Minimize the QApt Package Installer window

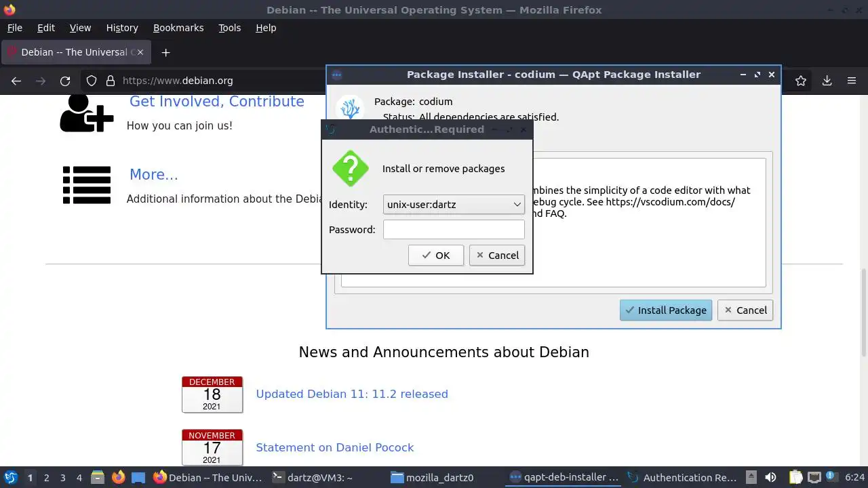click(x=743, y=75)
